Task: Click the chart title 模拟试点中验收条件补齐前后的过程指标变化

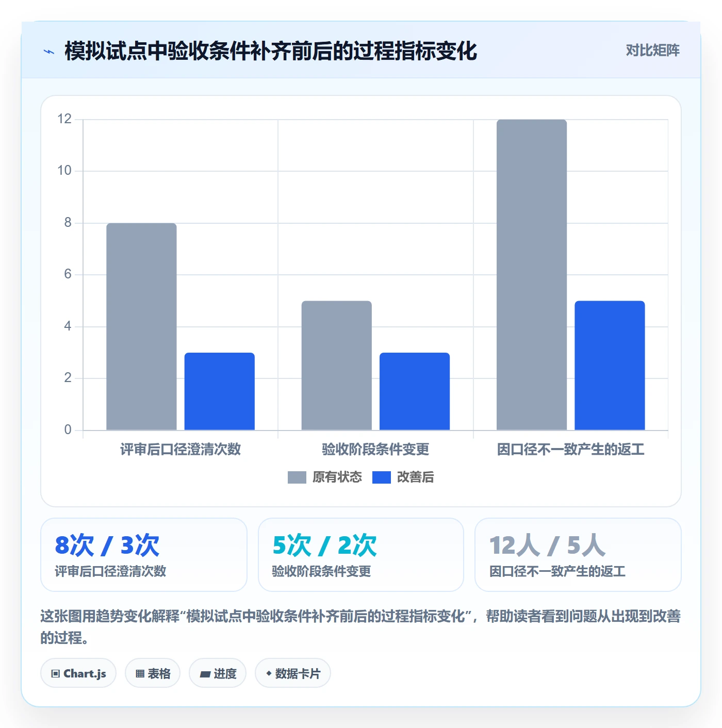Action: [x=271, y=51]
